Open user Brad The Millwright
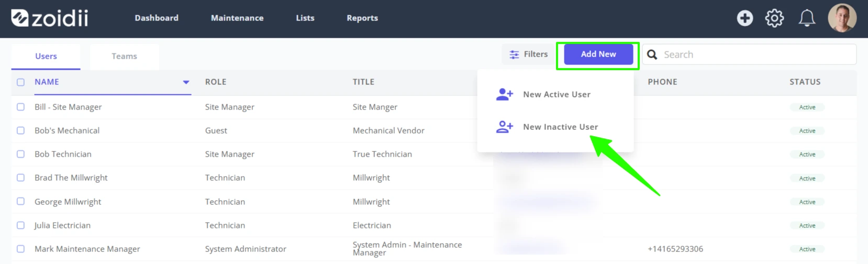 (x=71, y=178)
